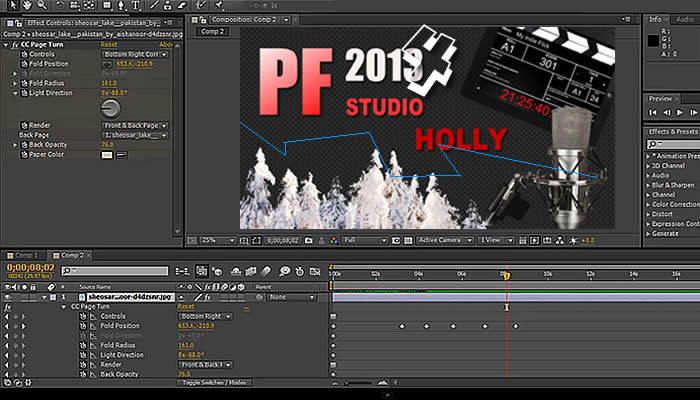
Task: Open the Controls dropdown Bottom Right Corner
Action: coord(135,54)
